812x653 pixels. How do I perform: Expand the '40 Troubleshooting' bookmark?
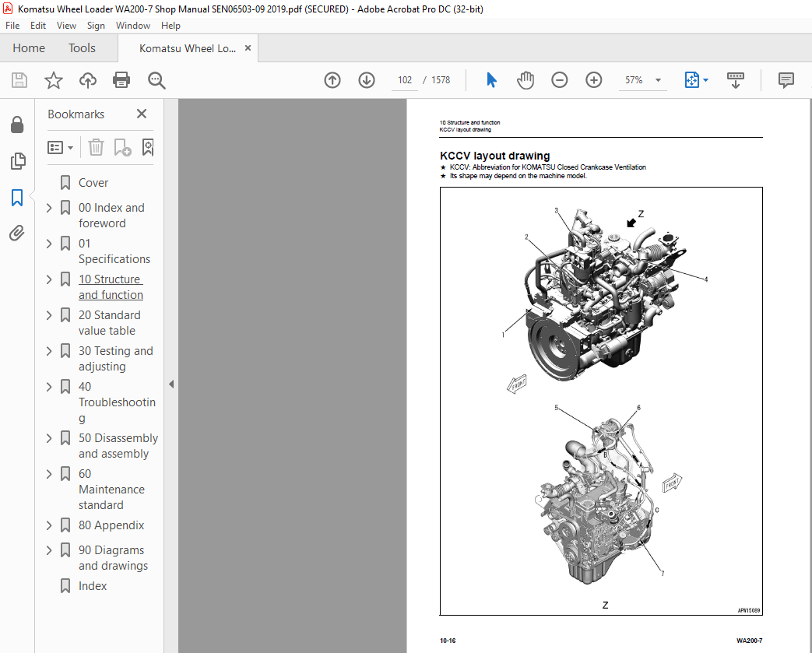[49, 387]
